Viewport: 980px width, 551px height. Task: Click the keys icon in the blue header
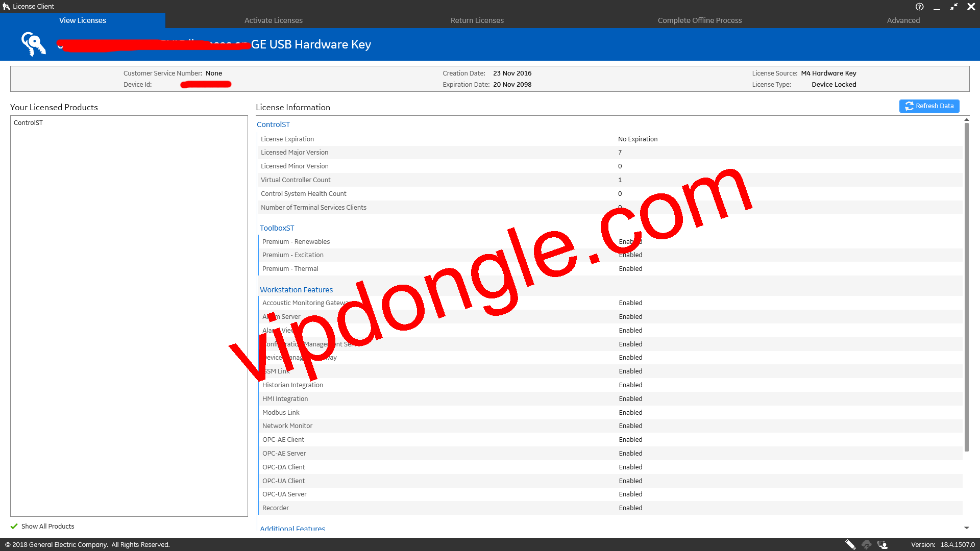pyautogui.click(x=33, y=44)
